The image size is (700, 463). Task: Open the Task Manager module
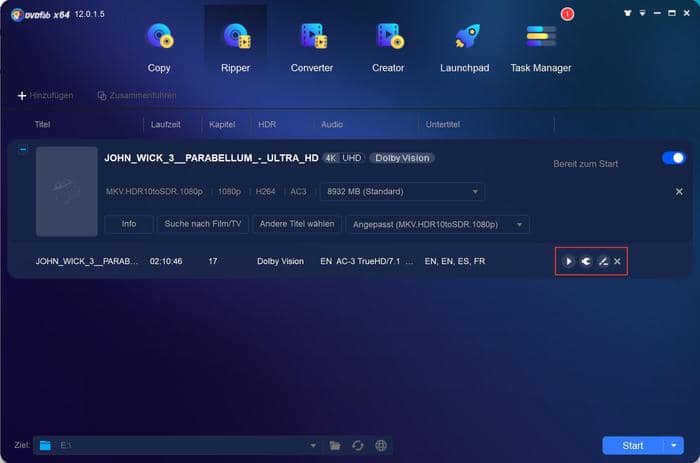[541, 48]
